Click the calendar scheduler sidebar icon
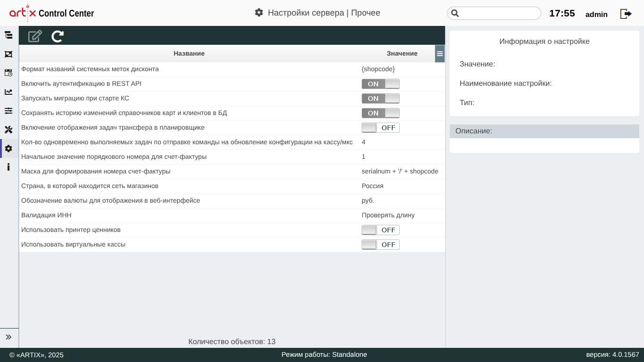 pos(8,73)
